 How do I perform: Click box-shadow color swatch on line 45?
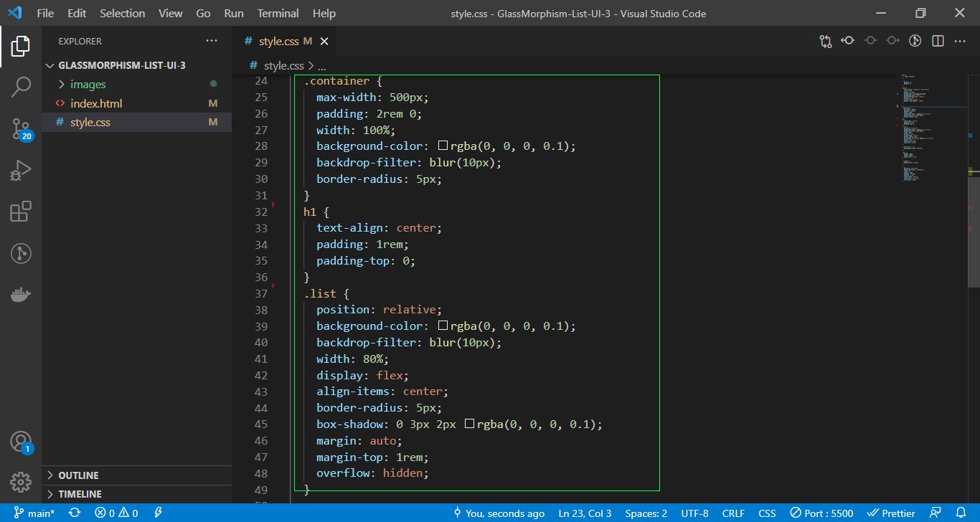[469, 424]
